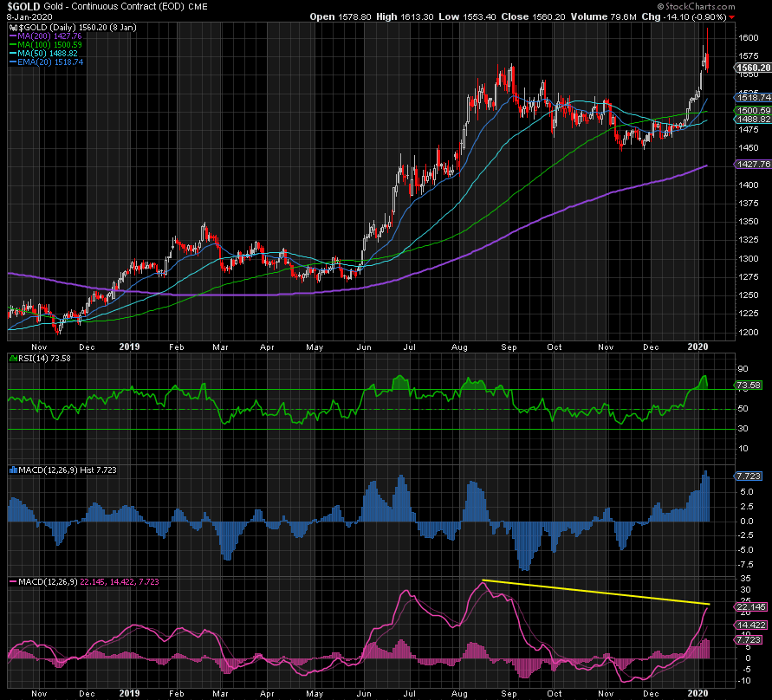Click the 'MA(200) 1427.76' legend text
This screenshot has height=700, width=772.
[x=49, y=36]
